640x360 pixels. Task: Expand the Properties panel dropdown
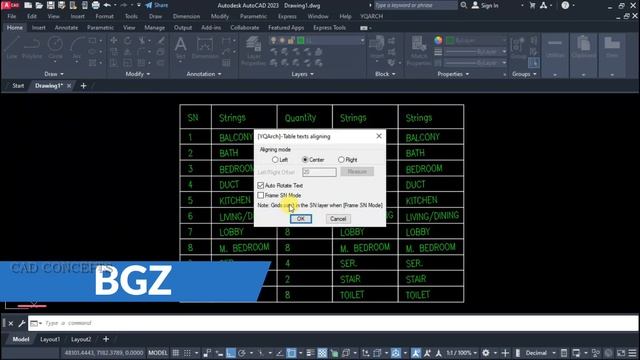tap(453, 74)
